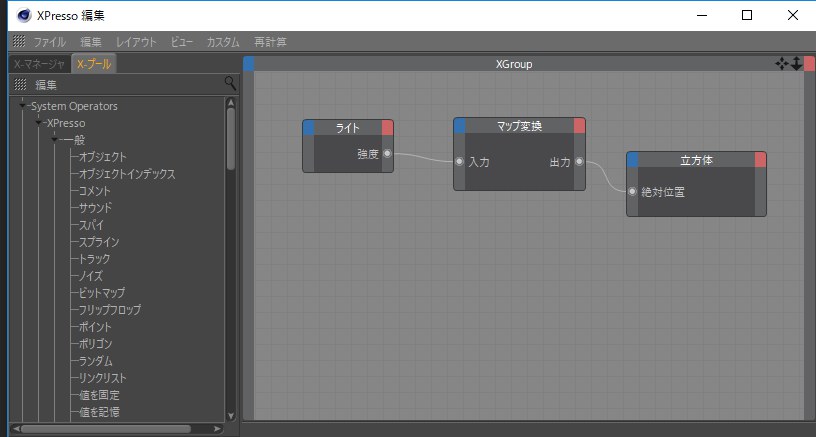Click the tree vertical scrollbar thumb
This screenshot has height=437, width=816.
(x=231, y=139)
